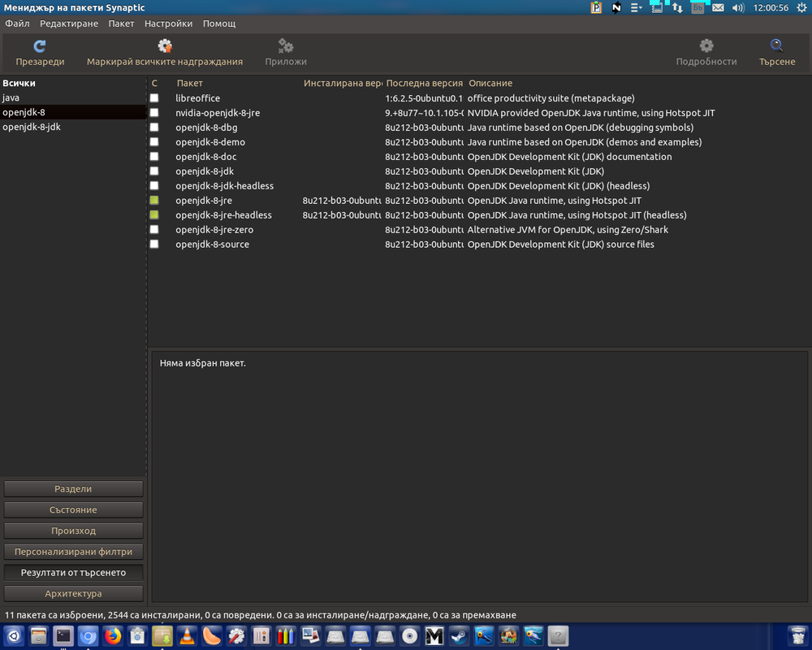Viewport: 812px width, 650px height.
Task: Select the java search history entry
Action: (73, 97)
